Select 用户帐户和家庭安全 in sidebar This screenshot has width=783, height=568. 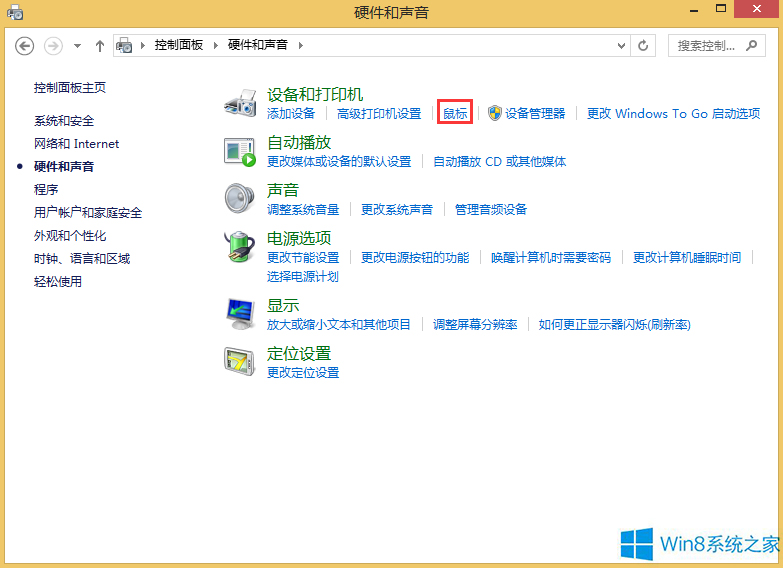[x=88, y=213]
